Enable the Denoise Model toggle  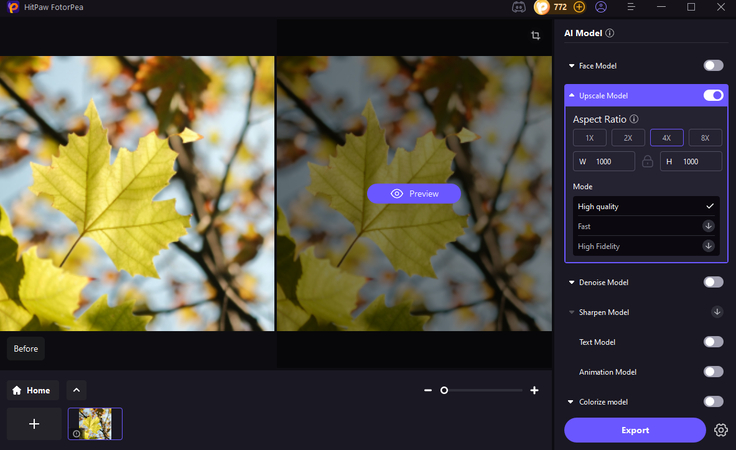coord(713,282)
